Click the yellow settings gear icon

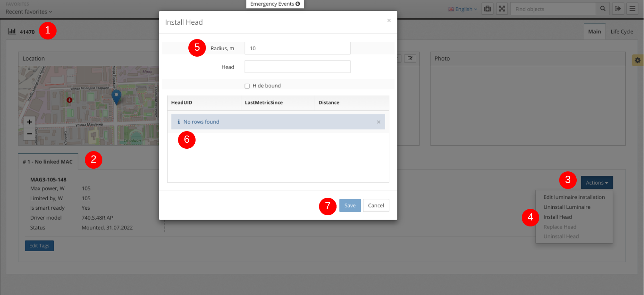(x=637, y=60)
